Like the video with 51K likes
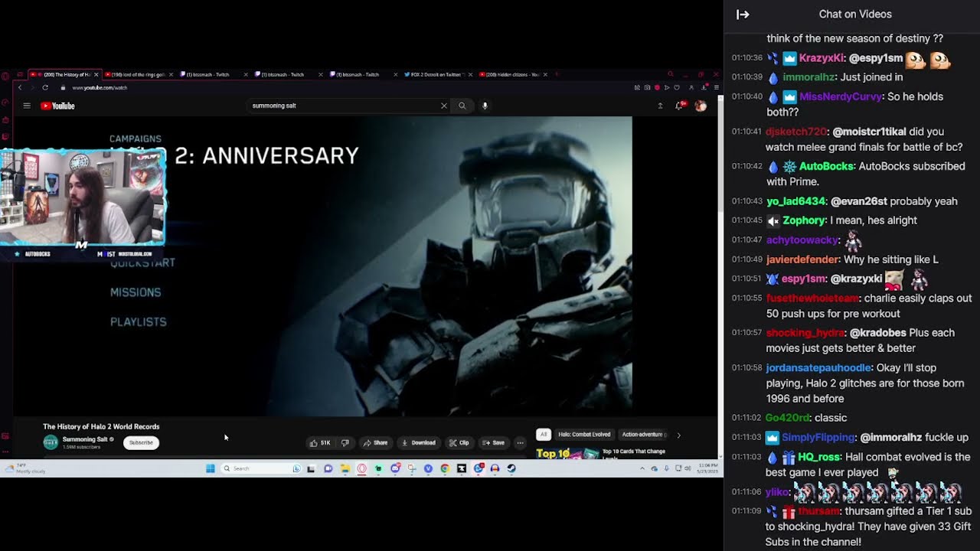The image size is (980, 551). point(320,442)
